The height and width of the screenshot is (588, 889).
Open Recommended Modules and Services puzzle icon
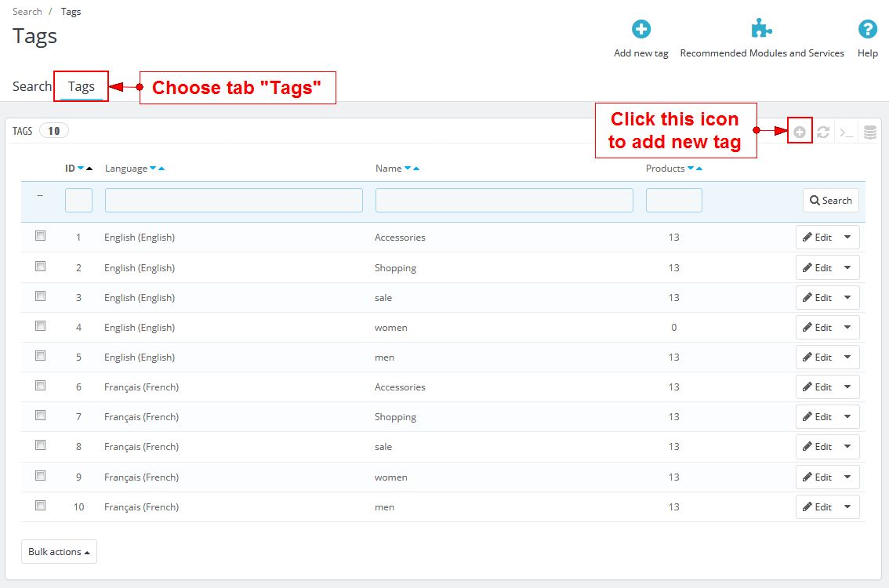761,30
